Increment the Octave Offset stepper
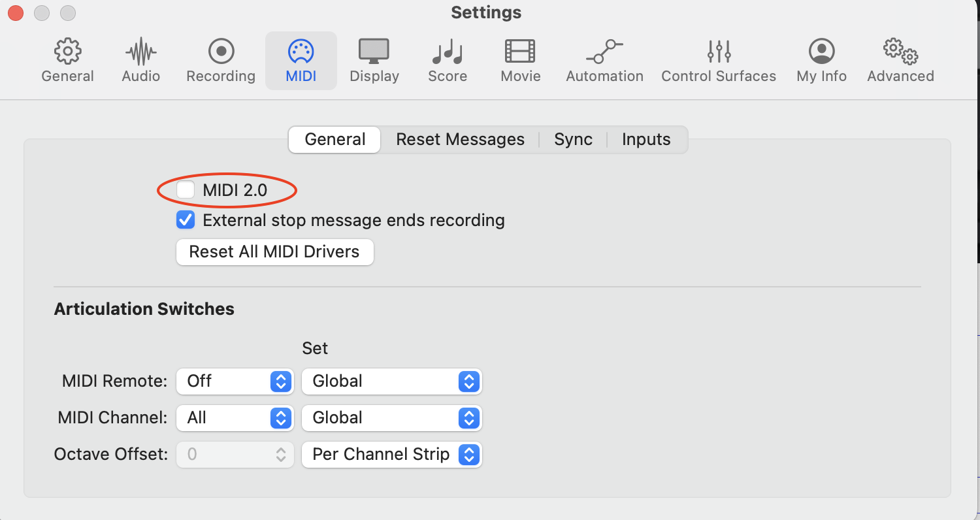Screen dimensions: 980x520 click(x=280, y=450)
